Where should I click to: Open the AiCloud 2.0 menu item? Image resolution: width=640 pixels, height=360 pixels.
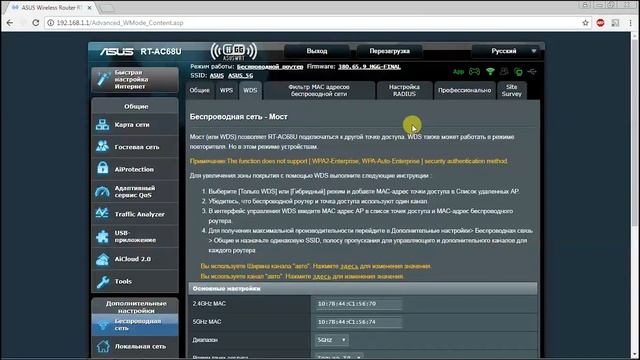point(135,259)
